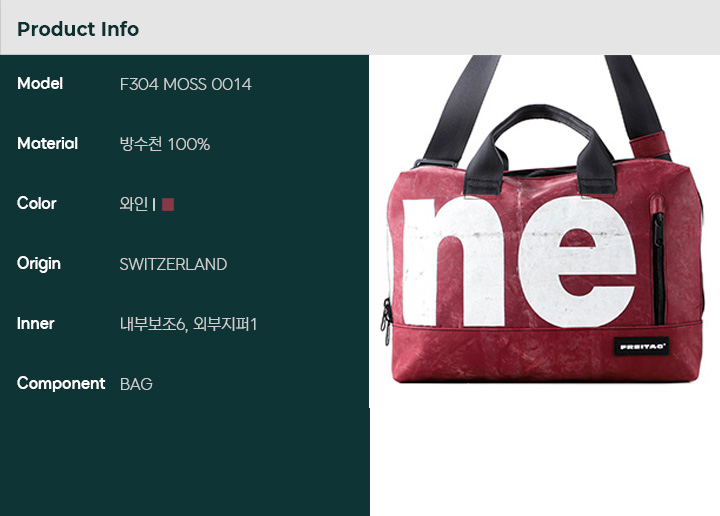Click the 방수천 100% material value

[165, 144]
